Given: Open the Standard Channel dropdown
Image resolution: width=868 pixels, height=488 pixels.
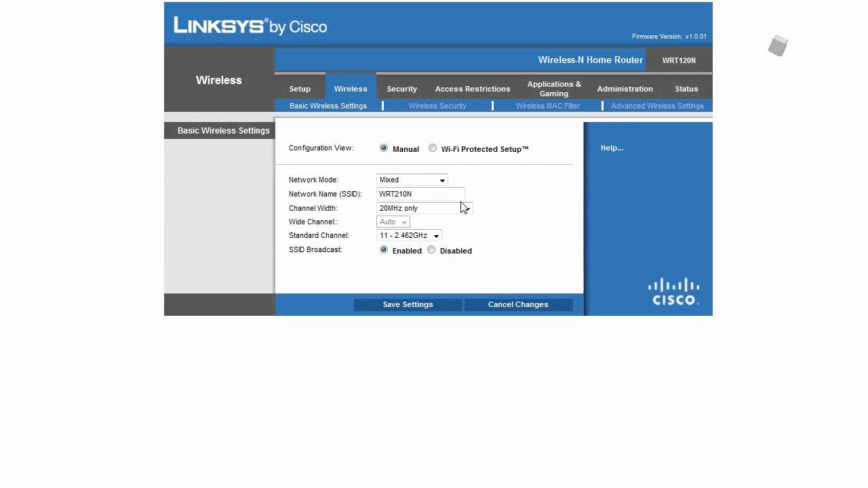Looking at the screenshot, I should (409, 235).
